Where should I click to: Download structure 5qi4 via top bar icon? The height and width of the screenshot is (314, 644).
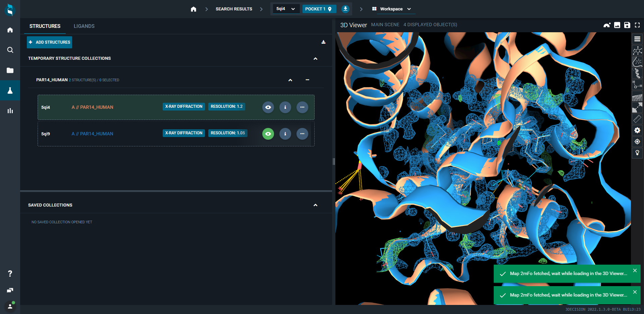(x=345, y=9)
